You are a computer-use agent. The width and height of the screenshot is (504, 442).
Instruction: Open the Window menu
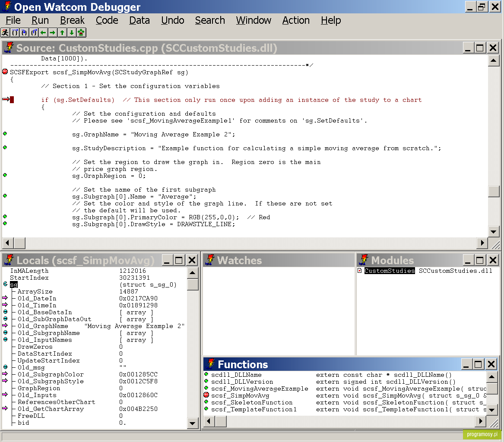pos(254,20)
